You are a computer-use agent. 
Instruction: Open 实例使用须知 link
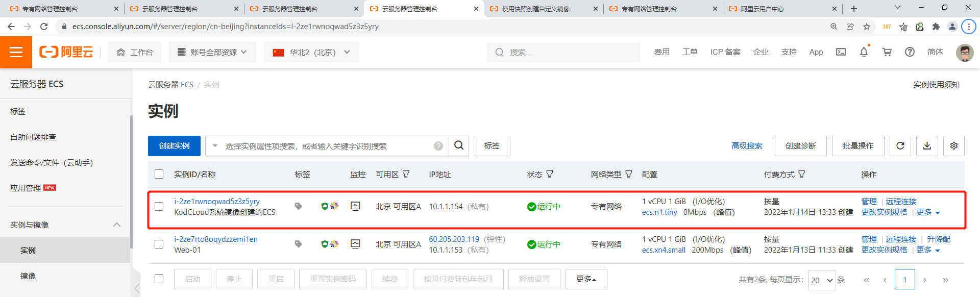(936, 85)
